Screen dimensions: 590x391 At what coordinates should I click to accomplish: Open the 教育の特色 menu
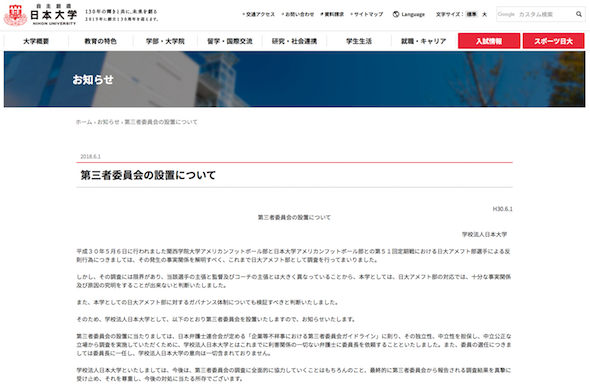tap(100, 41)
